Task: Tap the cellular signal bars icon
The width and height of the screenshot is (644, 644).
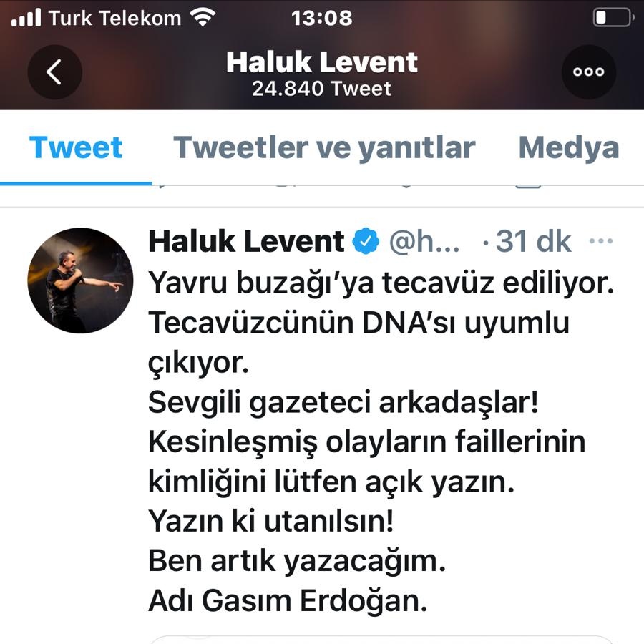Action: tap(26, 18)
